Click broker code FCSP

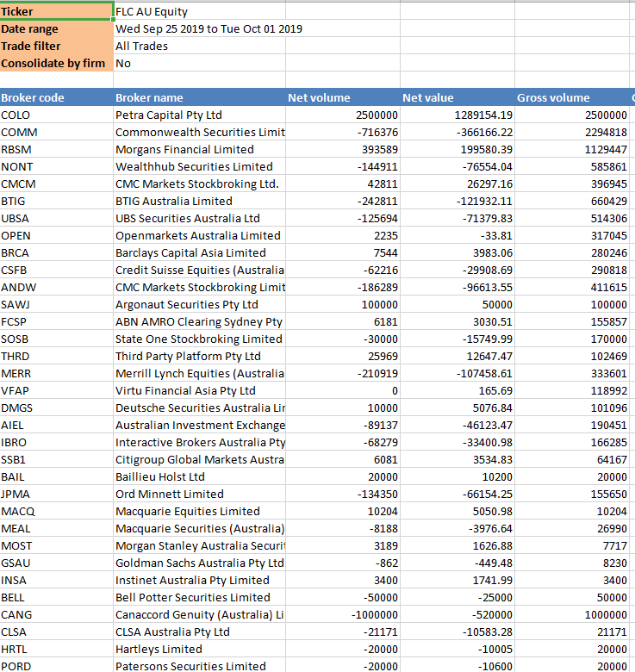(x=57, y=321)
